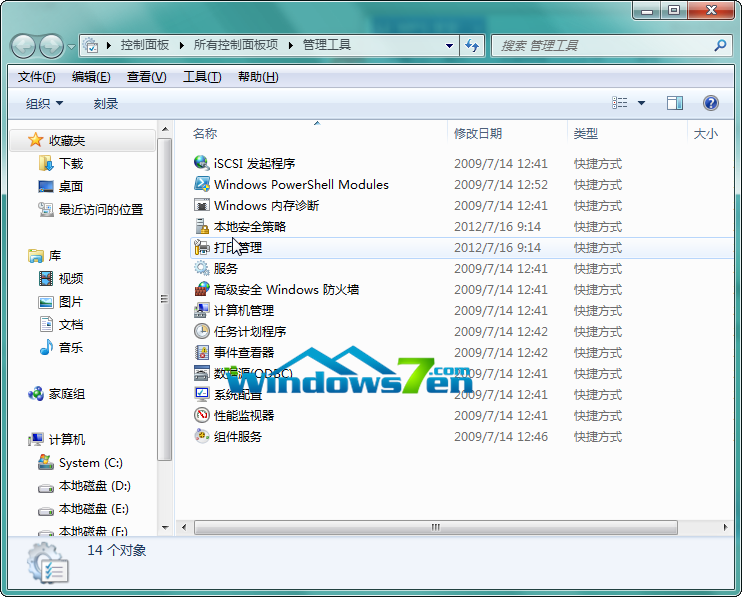Select the 性能监视器 icon
The width and height of the screenshot is (742, 597).
(x=201, y=415)
